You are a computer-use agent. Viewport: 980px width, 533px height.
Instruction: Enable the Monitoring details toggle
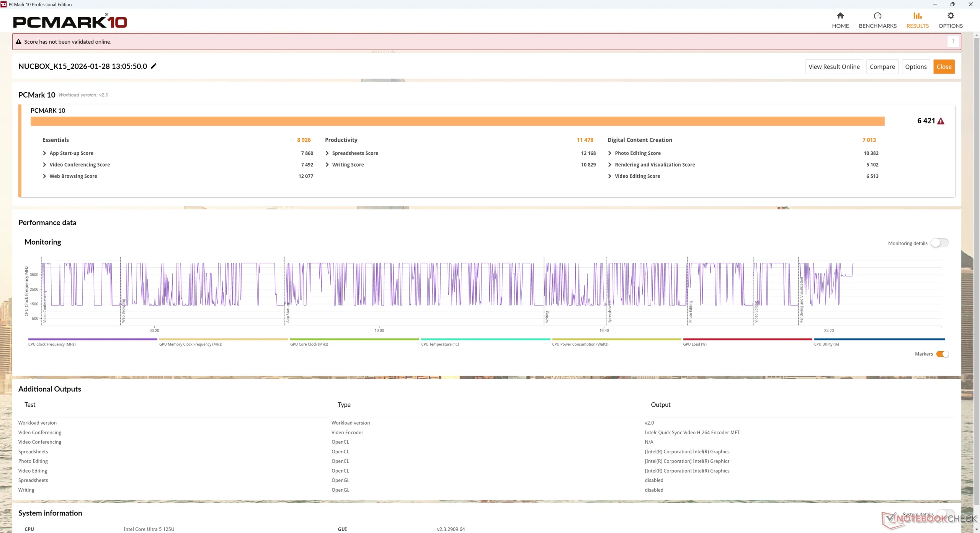[939, 243]
